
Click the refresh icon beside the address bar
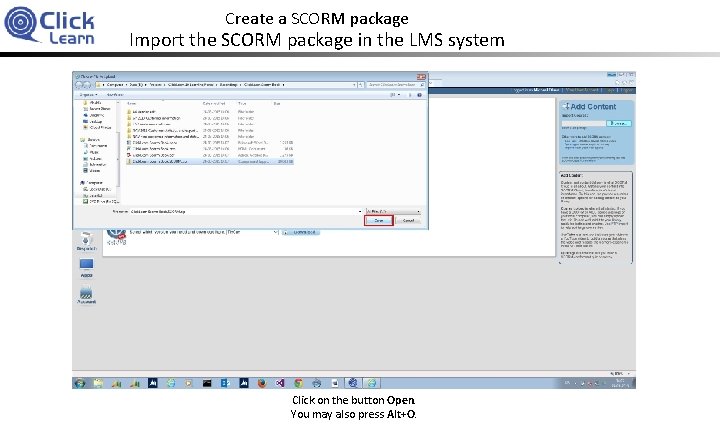(360, 85)
